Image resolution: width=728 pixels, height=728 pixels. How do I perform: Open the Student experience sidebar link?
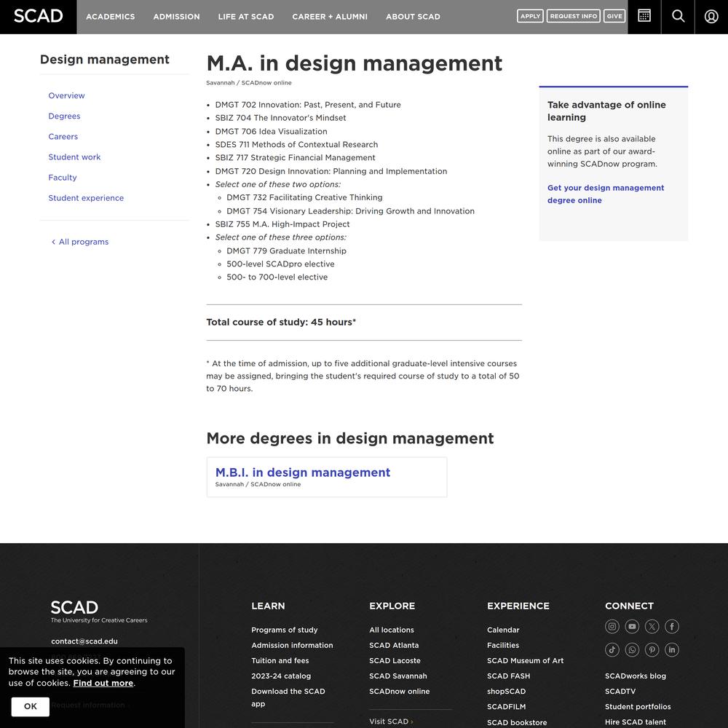pyautogui.click(x=86, y=198)
